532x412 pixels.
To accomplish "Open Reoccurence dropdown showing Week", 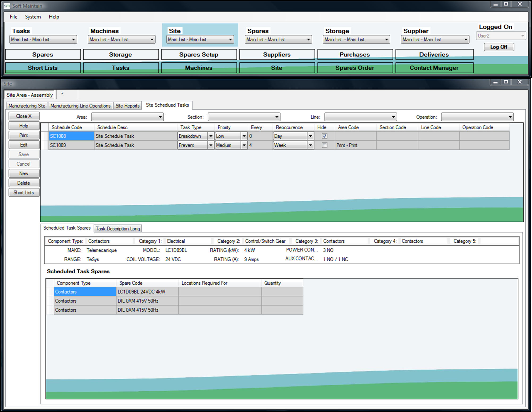I will (310, 145).
